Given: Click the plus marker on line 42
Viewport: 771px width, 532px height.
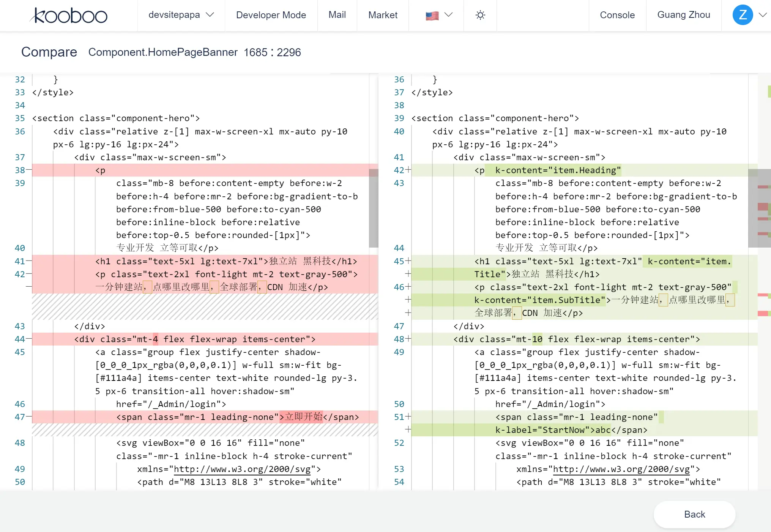Looking at the screenshot, I should 408,170.
